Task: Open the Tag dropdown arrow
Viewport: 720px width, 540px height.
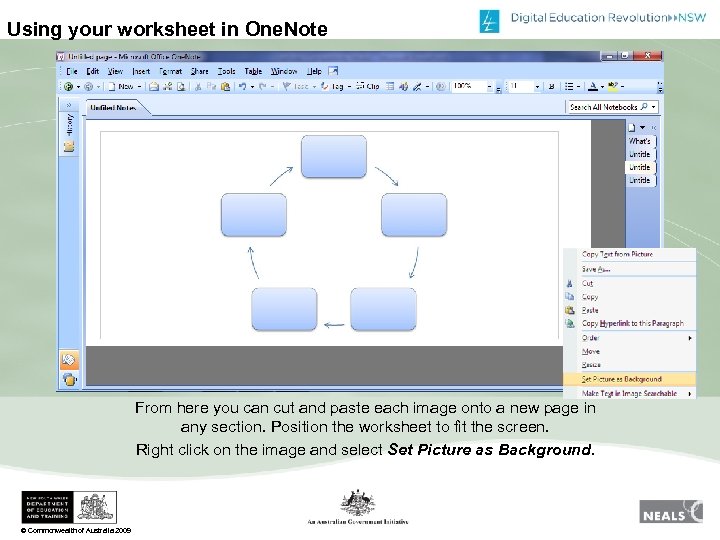Action: point(349,86)
